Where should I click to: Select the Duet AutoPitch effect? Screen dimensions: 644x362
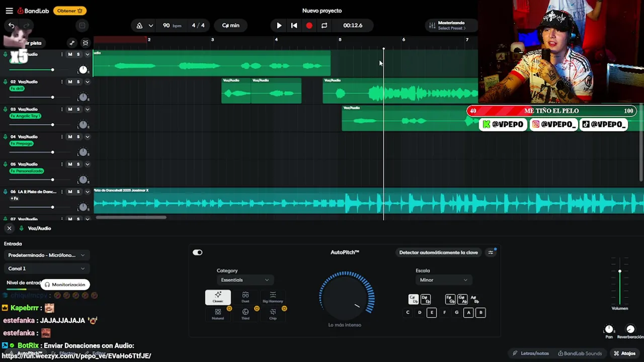[x=245, y=297]
